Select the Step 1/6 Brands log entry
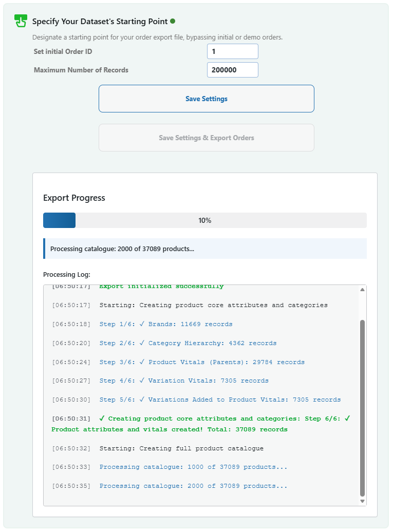 [x=165, y=324]
